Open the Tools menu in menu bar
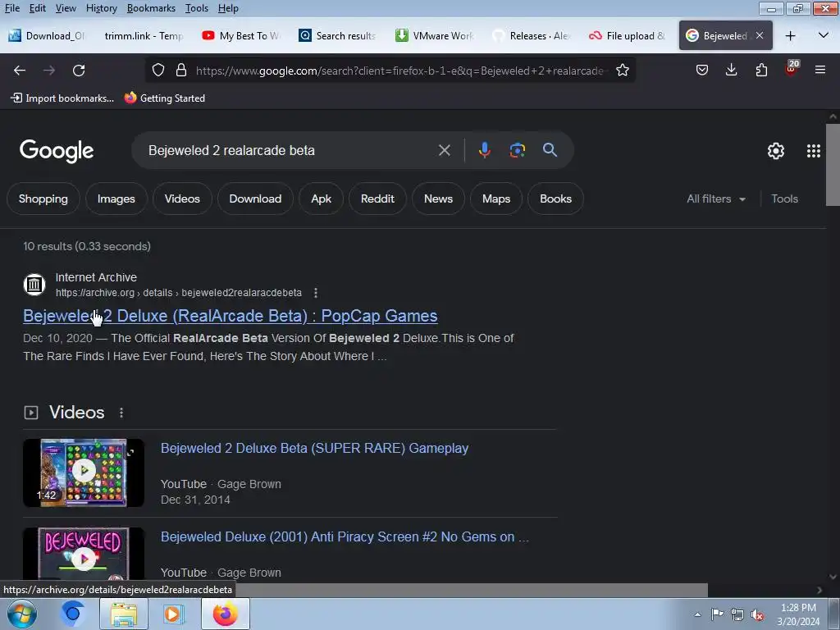Screen dimensions: 840x630 coord(197,8)
